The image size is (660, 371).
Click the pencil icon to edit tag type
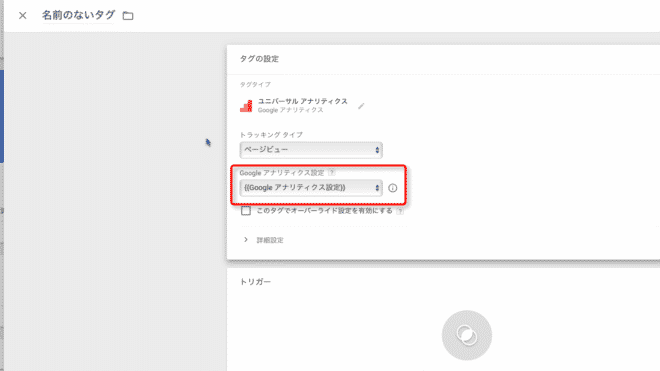pos(361,106)
